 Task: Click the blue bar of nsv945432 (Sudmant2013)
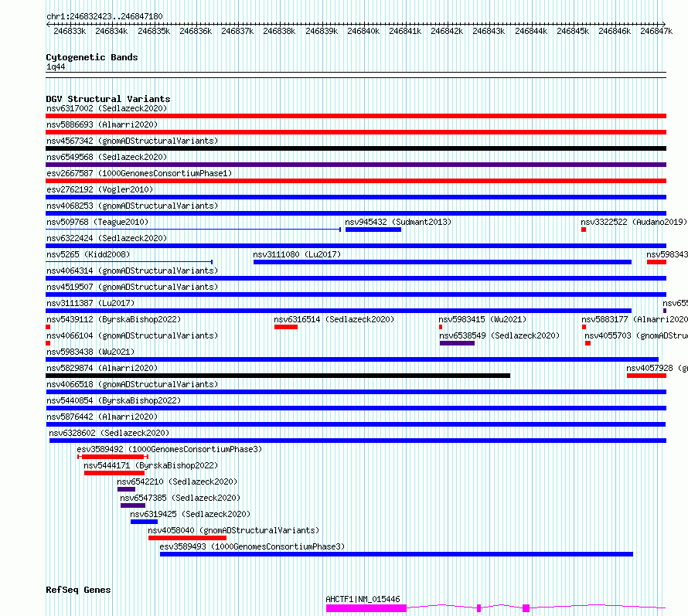click(373, 230)
